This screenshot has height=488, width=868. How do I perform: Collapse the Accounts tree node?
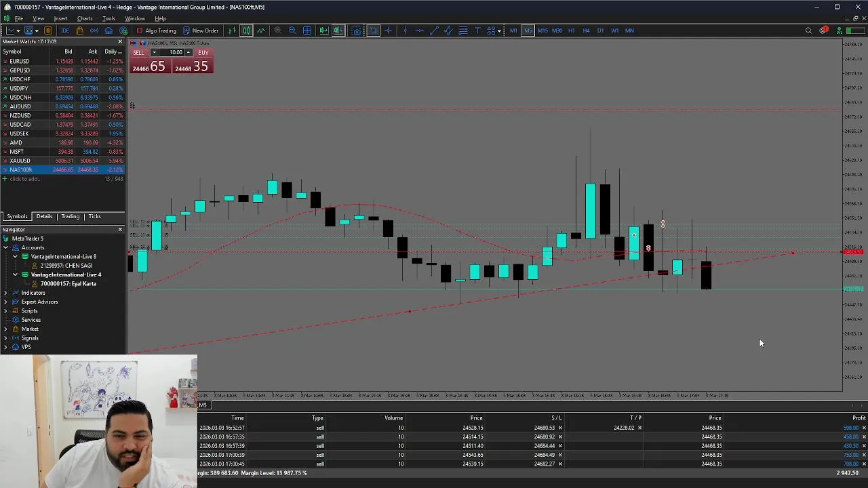(x=6, y=247)
